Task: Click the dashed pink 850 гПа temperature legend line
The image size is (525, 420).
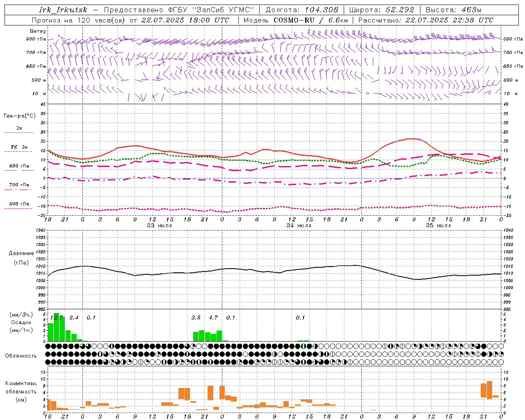Action: point(18,171)
